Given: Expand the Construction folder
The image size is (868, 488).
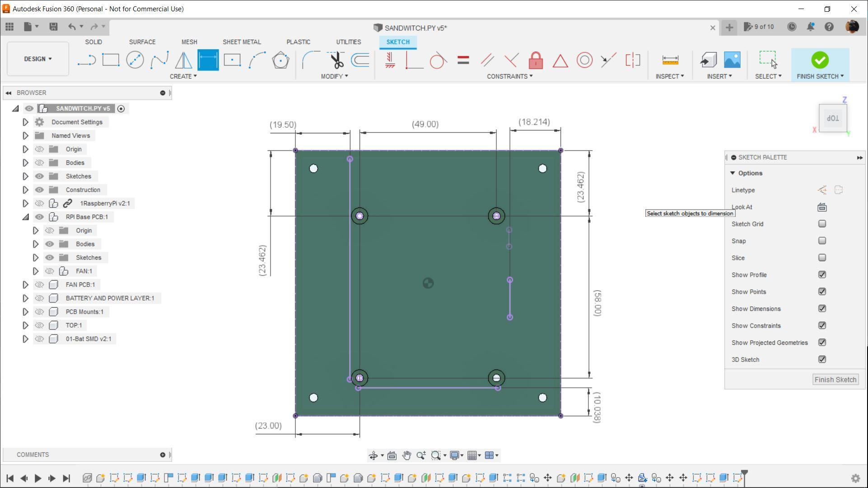Looking at the screenshot, I should tap(25, 190).
